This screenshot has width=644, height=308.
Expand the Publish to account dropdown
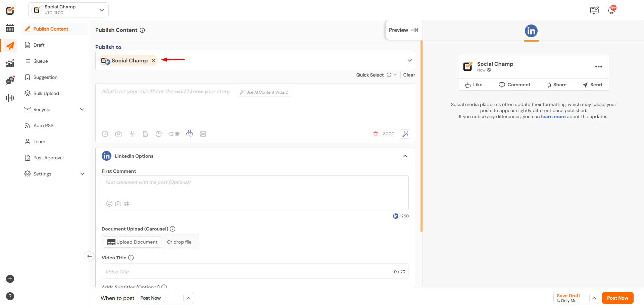tap(410, 61)
